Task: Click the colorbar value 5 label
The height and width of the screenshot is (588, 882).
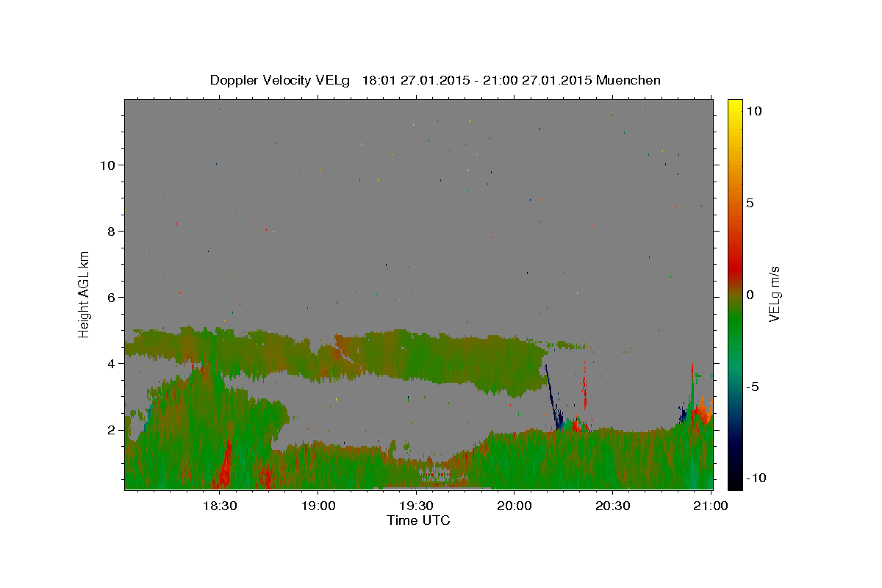Action: (750, 203)
